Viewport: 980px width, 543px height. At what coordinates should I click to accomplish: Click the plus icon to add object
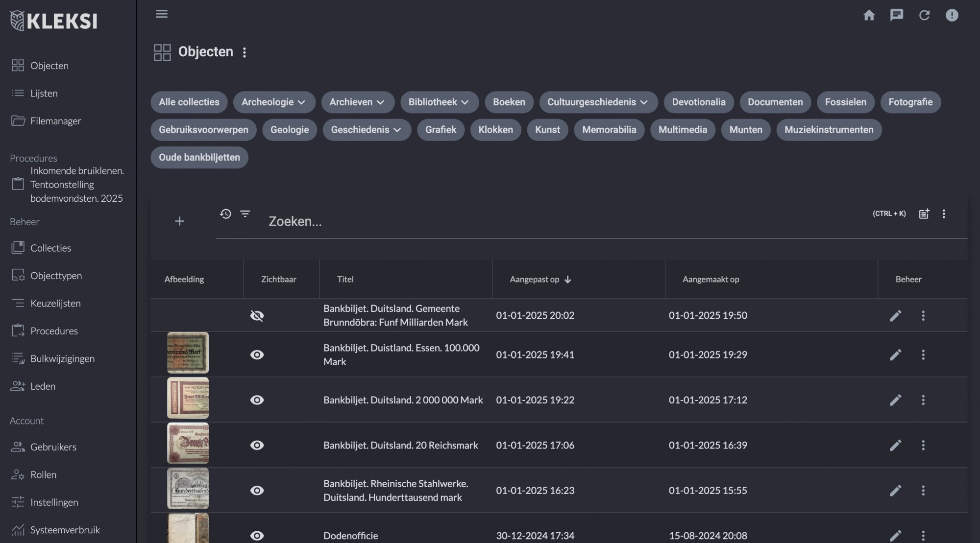pyautogui.click(x=179, y=221)
